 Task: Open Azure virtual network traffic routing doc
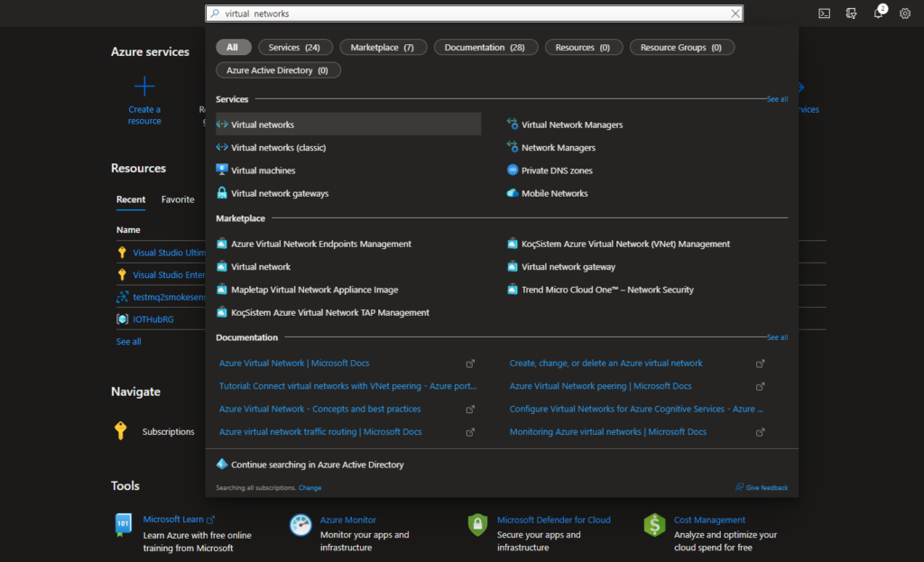[x=320, y=432]
